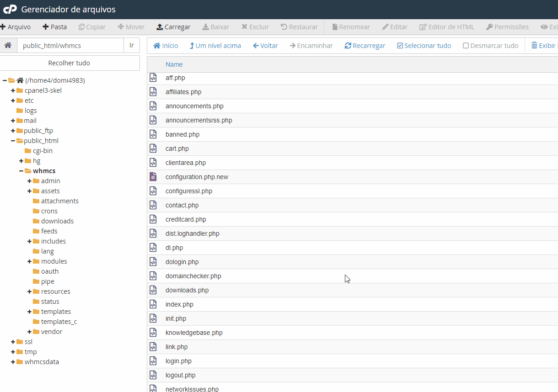Click the aff.php file icon
This screenshot has height=392, width=558.
click(x=153, y=78)
